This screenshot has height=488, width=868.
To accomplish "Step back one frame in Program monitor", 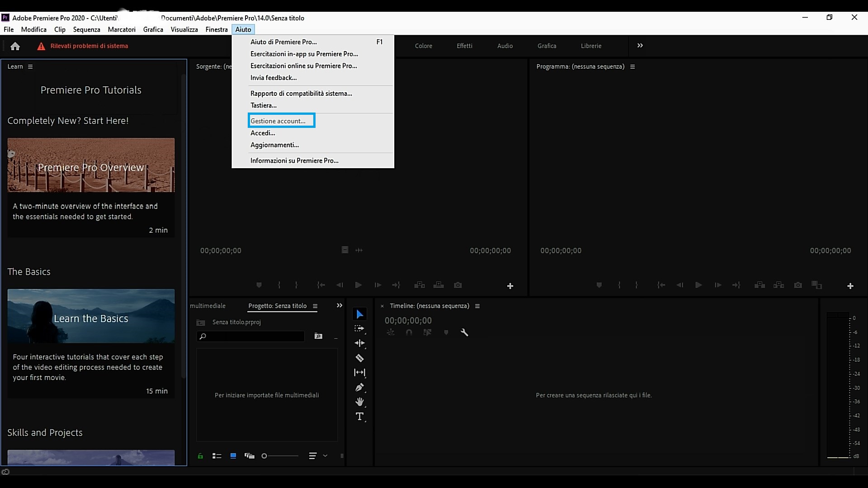I will pyautogui.click(x=679, y=285).
